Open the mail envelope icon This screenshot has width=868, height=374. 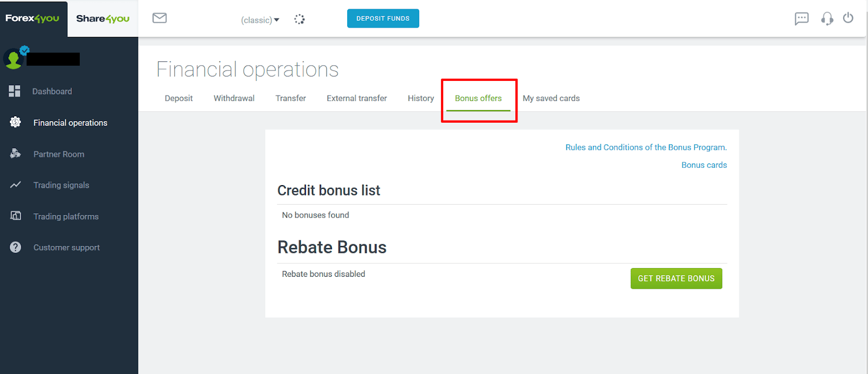[x=159, y=18]
